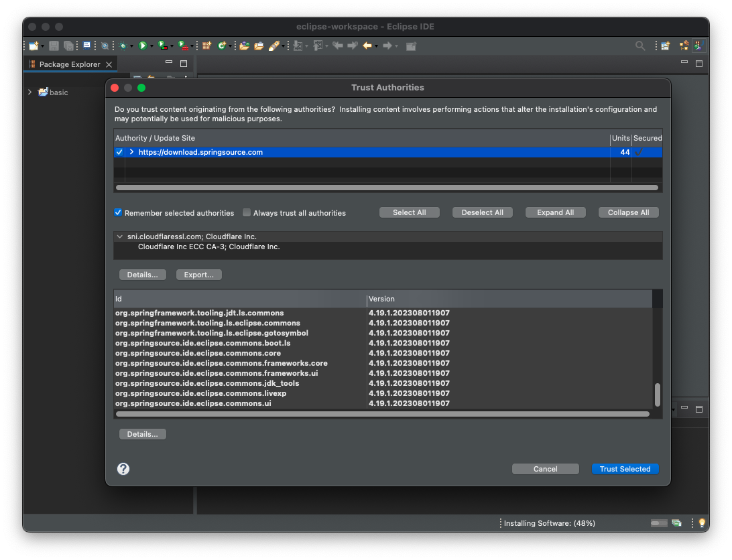Collapse the sni.cloudflaressl.com certificate node
The width and height of the screenshot is (732, 560).
tap(120, 236)
